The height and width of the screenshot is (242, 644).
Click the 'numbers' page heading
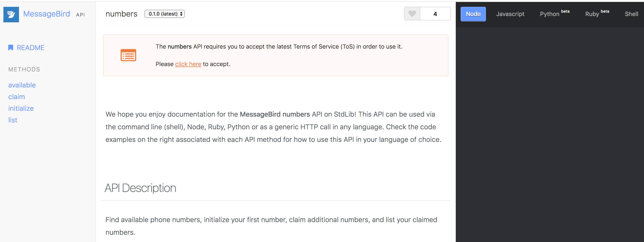121,14
